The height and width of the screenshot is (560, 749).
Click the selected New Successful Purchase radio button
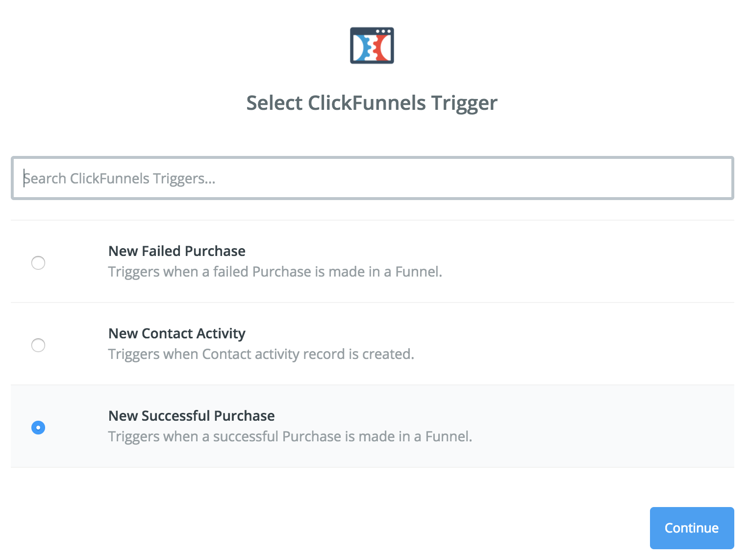tap(38, 428)
